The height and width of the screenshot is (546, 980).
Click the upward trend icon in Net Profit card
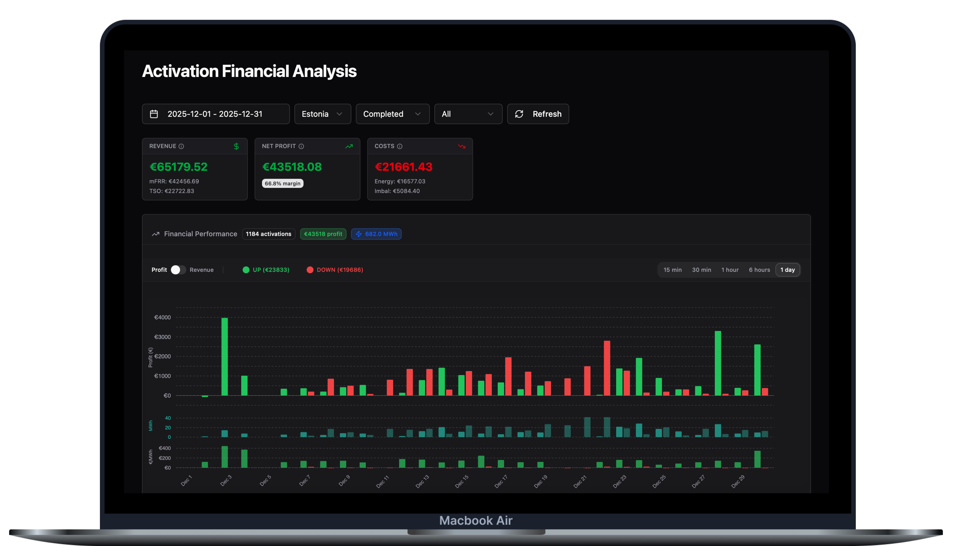(349, 147)
